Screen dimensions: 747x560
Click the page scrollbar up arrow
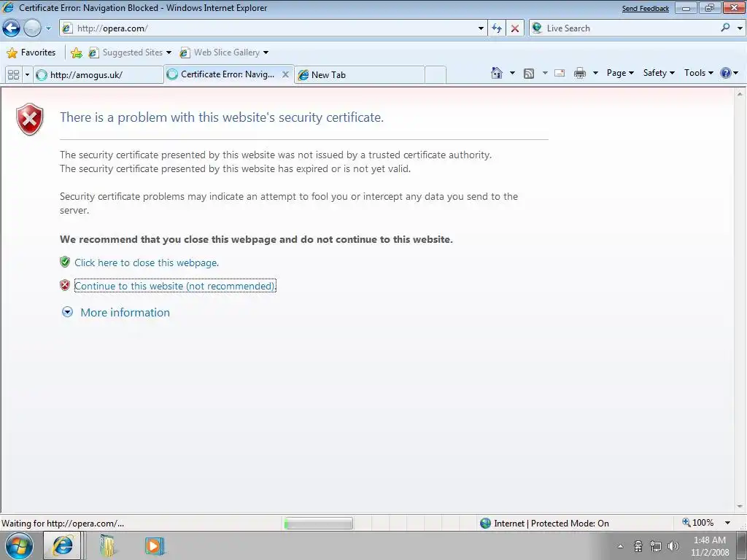click(x=740, y=94)
